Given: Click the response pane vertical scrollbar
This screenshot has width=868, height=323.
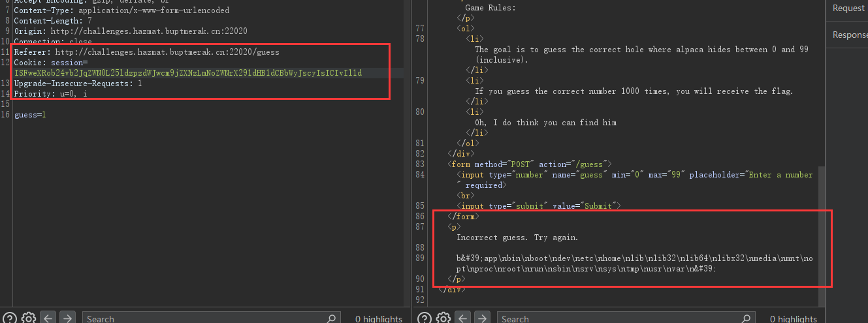Looking at the screenshot, I should (822, 235).
